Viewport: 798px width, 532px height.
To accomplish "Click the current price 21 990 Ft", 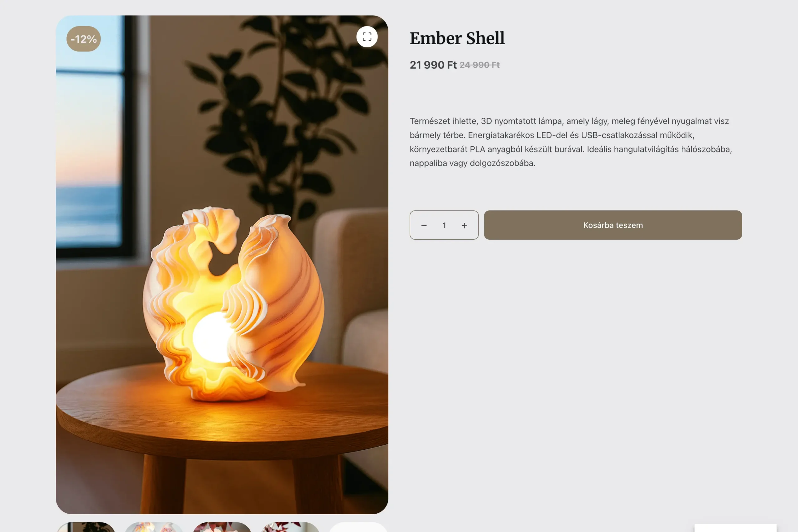I will pos(433,65).
